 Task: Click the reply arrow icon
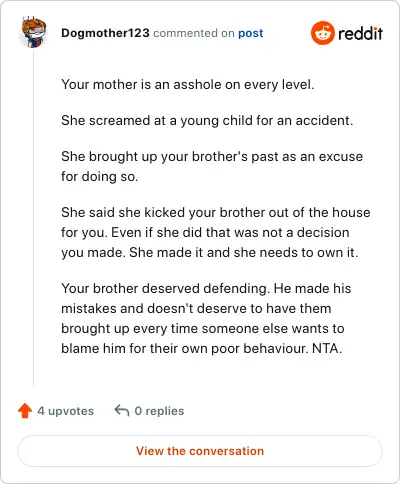click(x=122, y=410)
